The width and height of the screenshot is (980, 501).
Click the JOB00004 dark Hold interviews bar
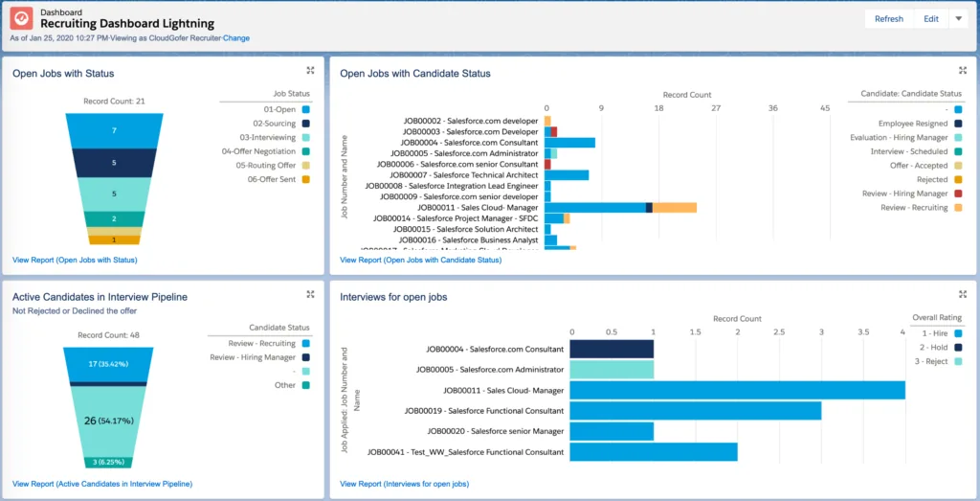tap(612, 349)
